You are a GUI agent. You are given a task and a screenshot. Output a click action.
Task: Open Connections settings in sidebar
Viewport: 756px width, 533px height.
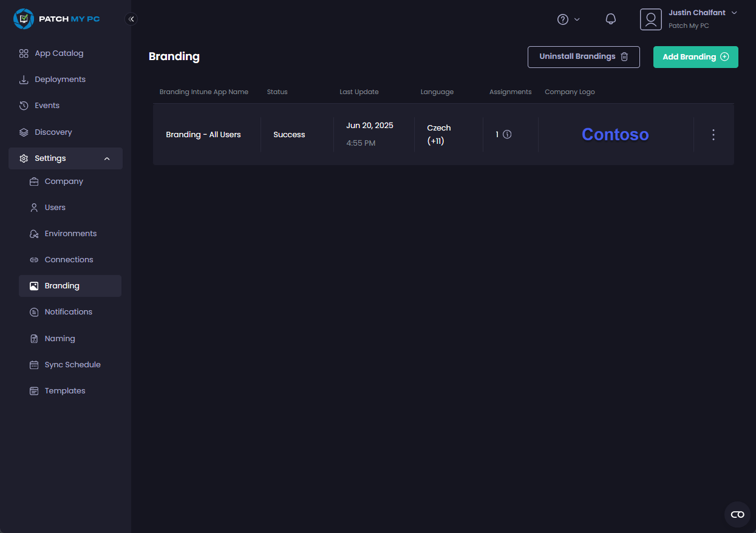69,260
